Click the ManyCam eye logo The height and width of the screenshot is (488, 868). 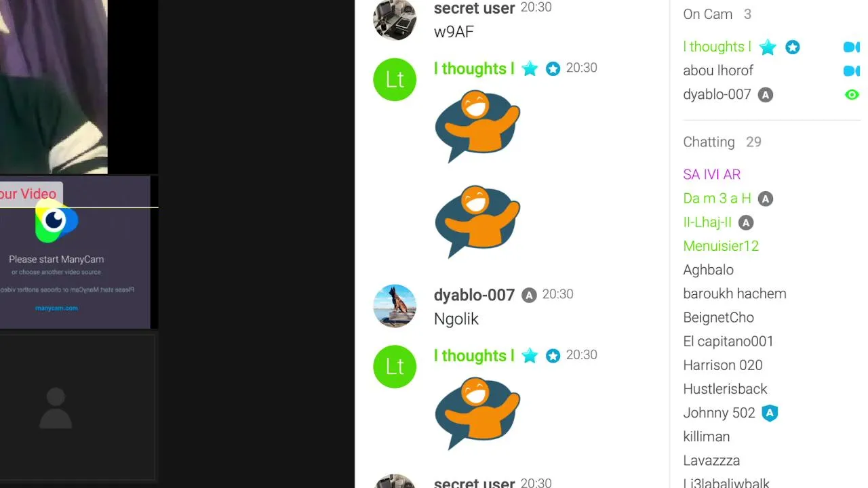click(56, 222)
